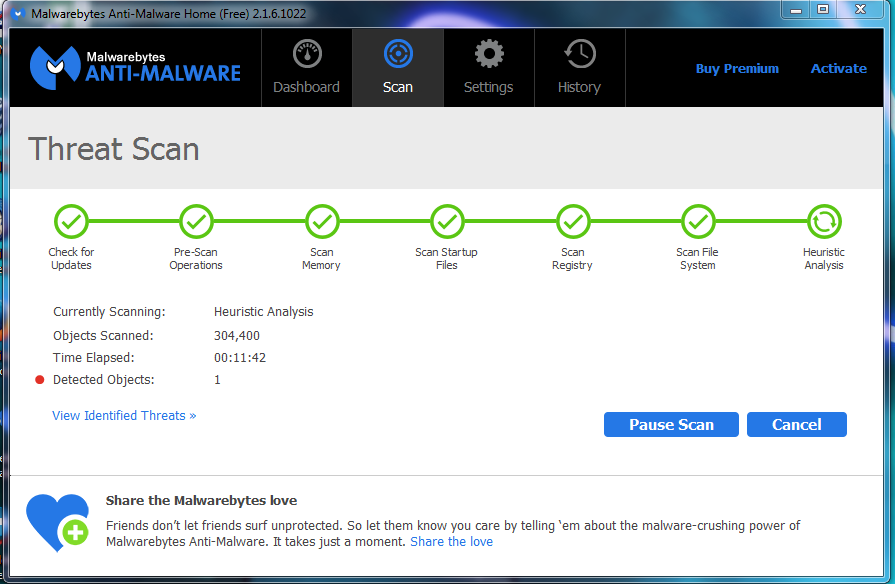Open View Identified Threats link

point(124,416)
